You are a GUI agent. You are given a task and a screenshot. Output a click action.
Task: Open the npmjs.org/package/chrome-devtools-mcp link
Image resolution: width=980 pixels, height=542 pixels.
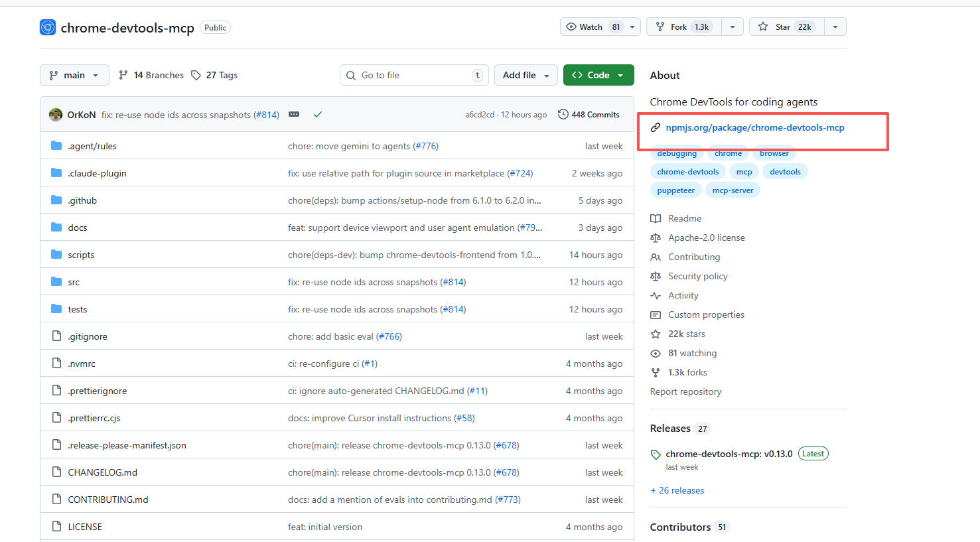(755, 127)
